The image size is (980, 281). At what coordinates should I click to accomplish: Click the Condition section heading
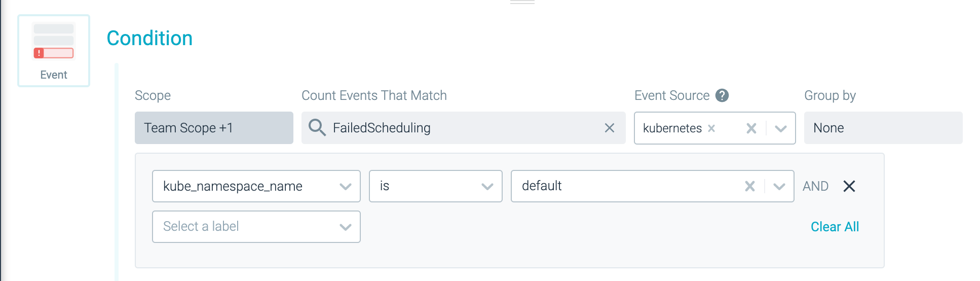pyautogui.click(x=149, y=38)
